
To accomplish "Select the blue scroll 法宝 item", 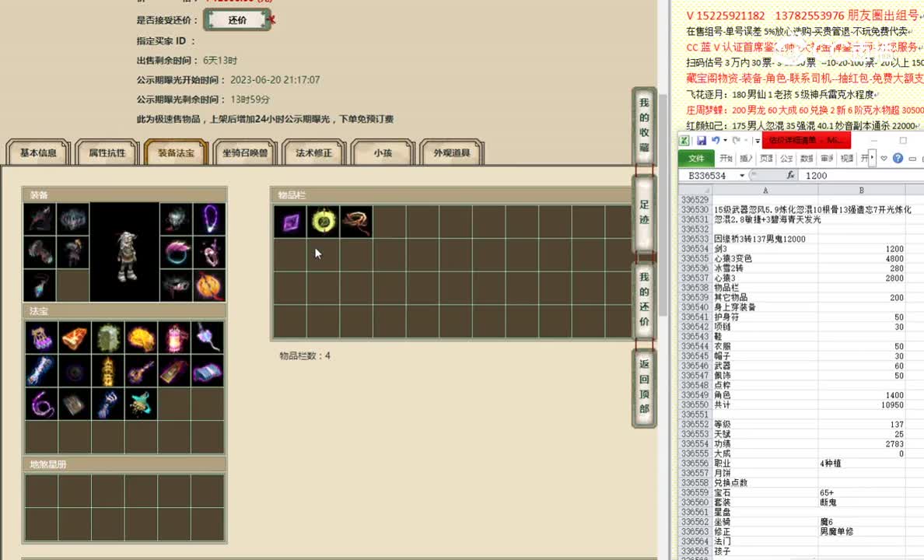I will (41, 371).
